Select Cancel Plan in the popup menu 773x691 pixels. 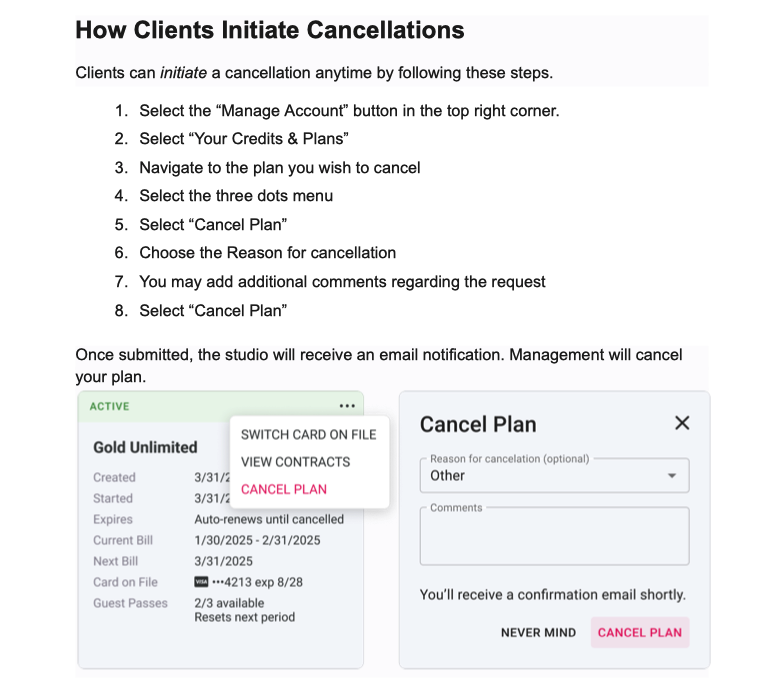(x=284, y=489)
